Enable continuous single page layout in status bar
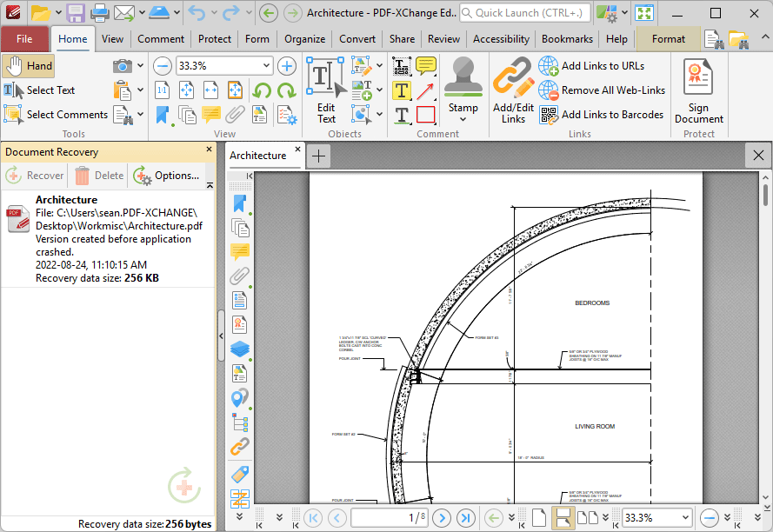This screenshot has width=773, height=532. point(563,518)
